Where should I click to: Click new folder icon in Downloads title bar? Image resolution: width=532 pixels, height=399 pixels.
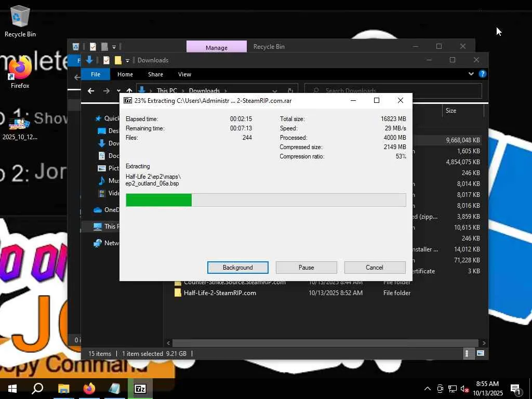[x=118, y=60]
